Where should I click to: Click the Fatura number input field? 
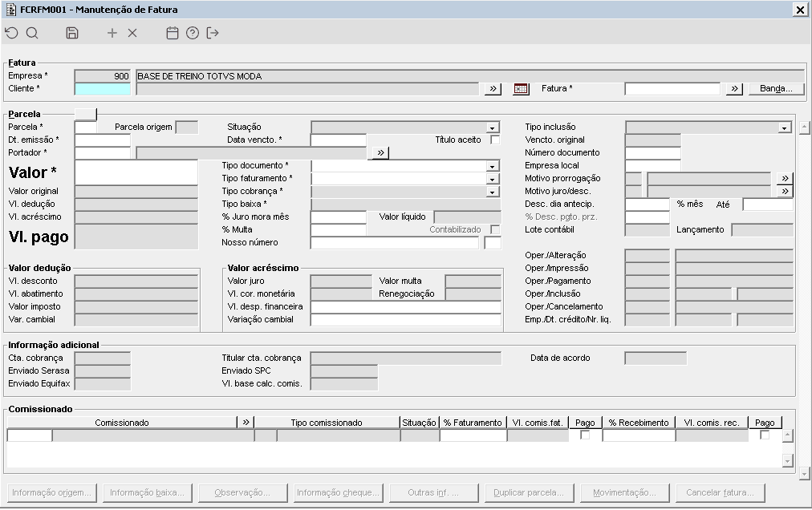pyautogui.click(x=672, y=89)
